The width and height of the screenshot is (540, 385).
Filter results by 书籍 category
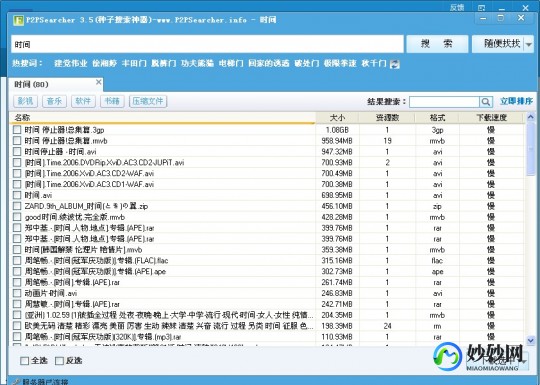pos(112,101)
